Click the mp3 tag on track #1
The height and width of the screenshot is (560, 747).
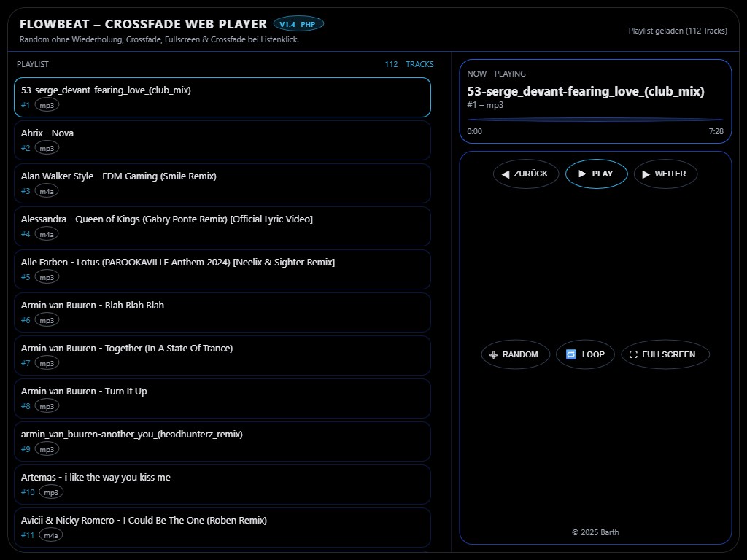tap(47, 105)
